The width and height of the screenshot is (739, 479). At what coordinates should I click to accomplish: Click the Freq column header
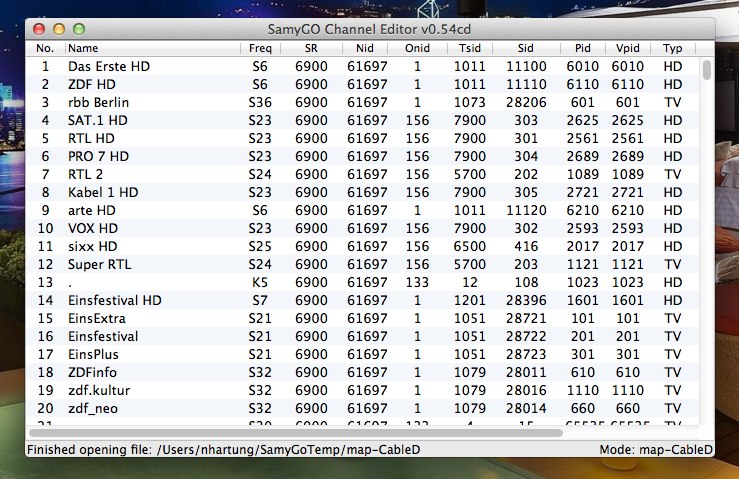[x=260, y=48]
